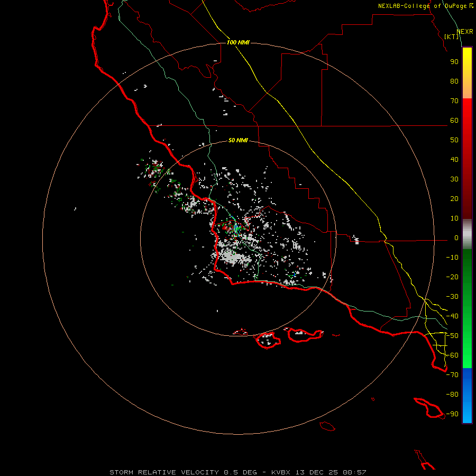Click the -90 scale tick label
The image size is (476, 476).
452,414
